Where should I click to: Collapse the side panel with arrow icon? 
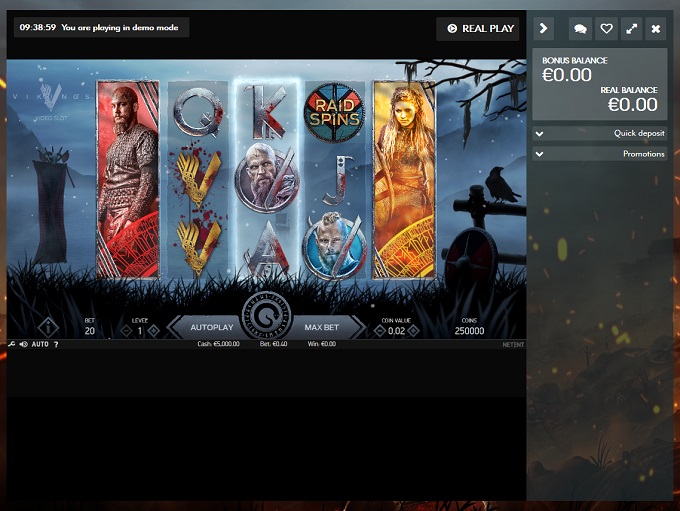pos(543,29)
